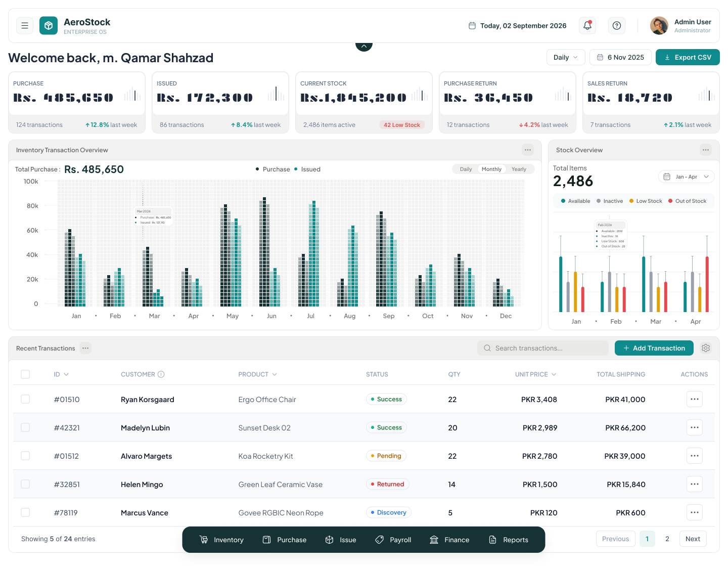Sort by the Unit Price column

click(536, 374)
